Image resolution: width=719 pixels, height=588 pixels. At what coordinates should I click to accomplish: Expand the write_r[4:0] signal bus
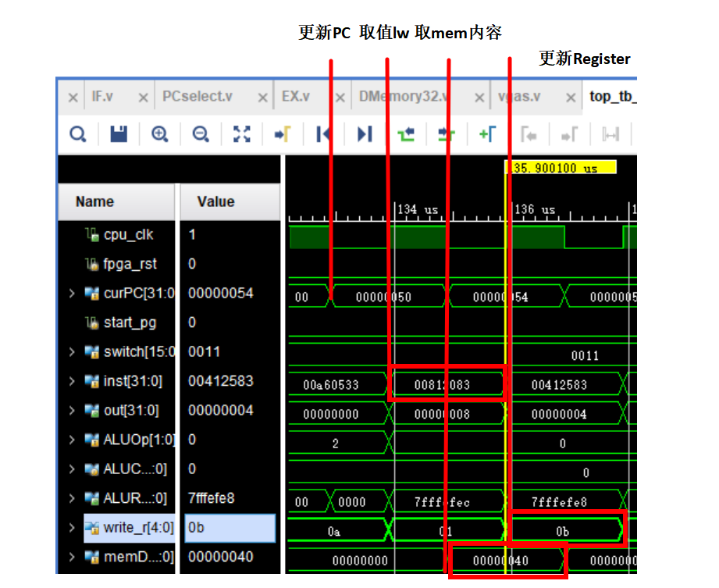(x=72, y=528)
